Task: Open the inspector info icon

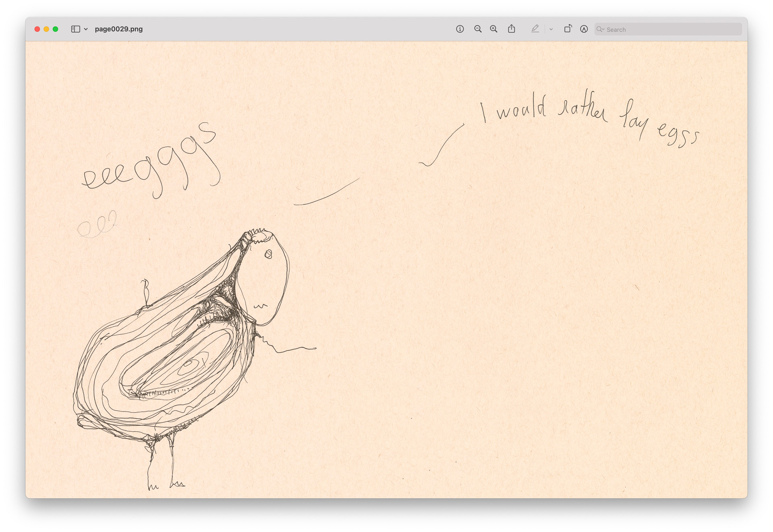Action: [459, 29]
